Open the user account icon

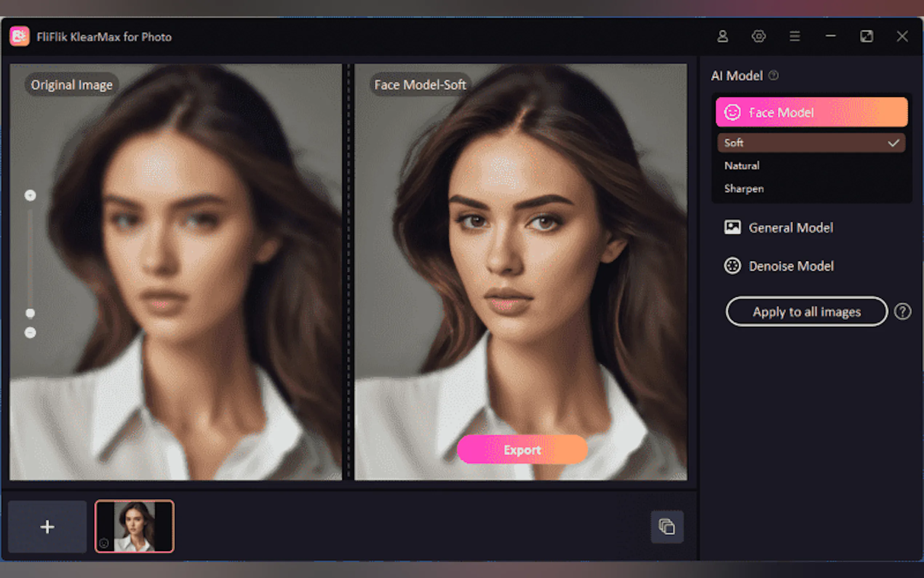pyautogui.click(x=722, y=37)
